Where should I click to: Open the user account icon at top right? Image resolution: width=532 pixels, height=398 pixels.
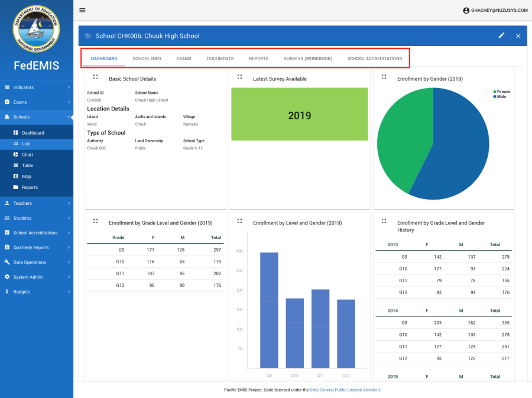(x=466, y=10)
